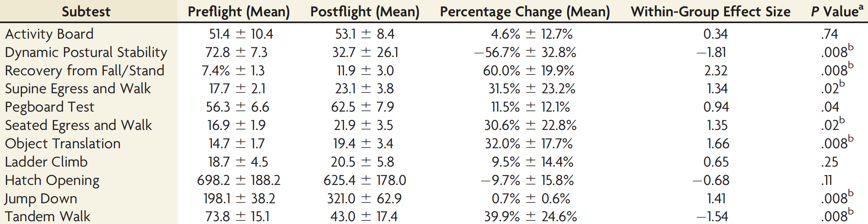Viewport: 868px width, 224px height.
Task: Click the Percentage Change (Mean) header
Action: click(x=525, y=12)
